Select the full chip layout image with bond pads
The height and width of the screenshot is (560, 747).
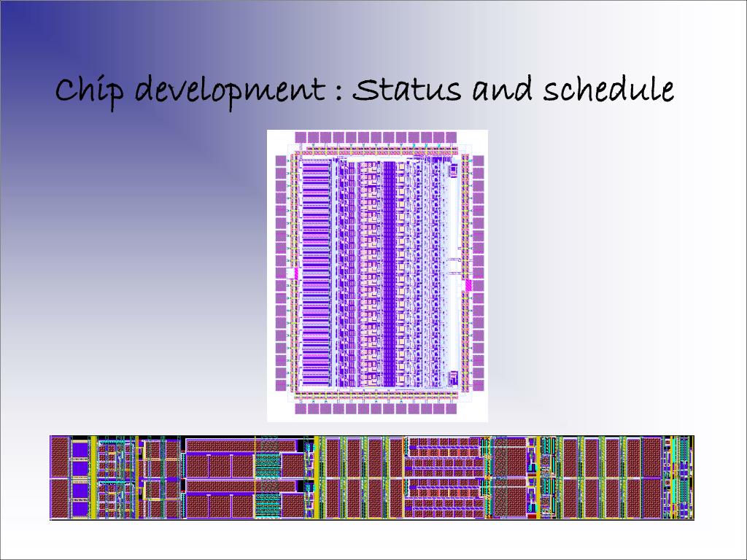coord(377,276)
